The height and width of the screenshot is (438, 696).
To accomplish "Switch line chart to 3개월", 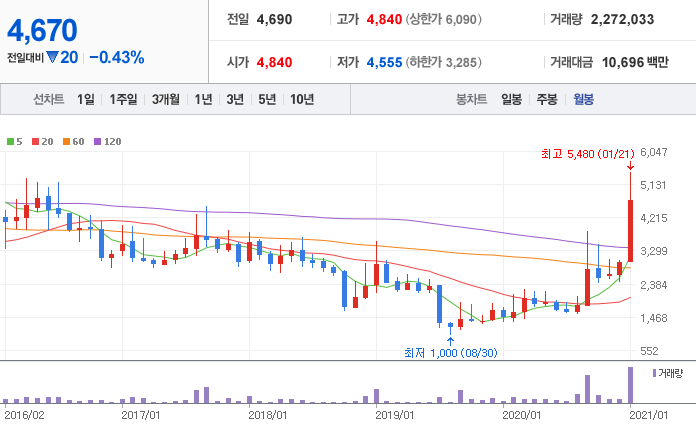I will [x=166, y=99].
